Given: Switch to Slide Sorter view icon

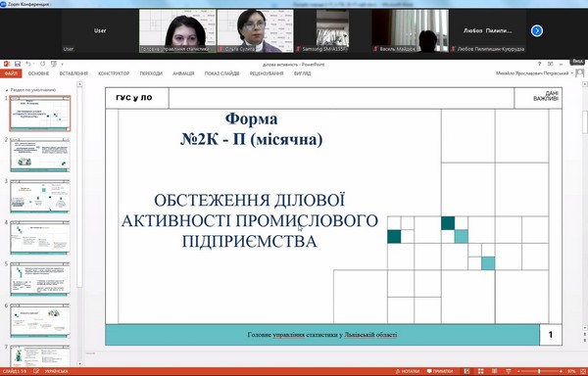Looking at the screenshot, I should coord(481,371).
